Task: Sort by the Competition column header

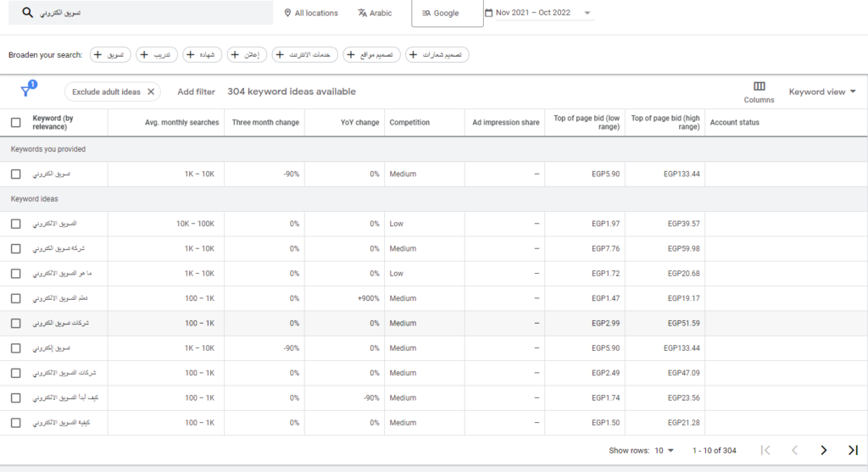Action: (x=409, y=123)
